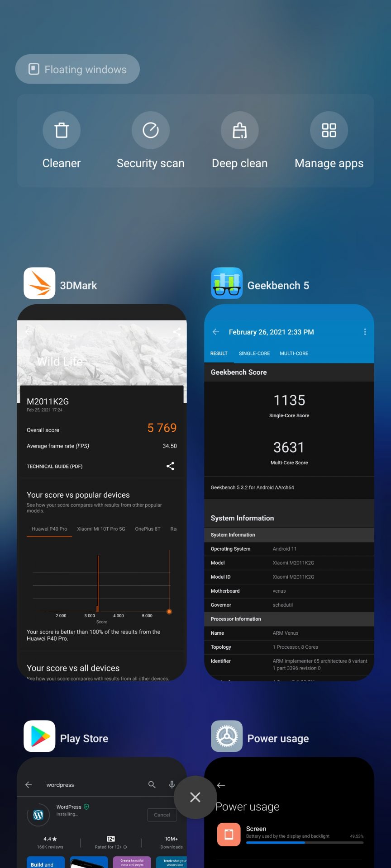
Task: Tap the Play Store app icon
Action: click(39, 736)
